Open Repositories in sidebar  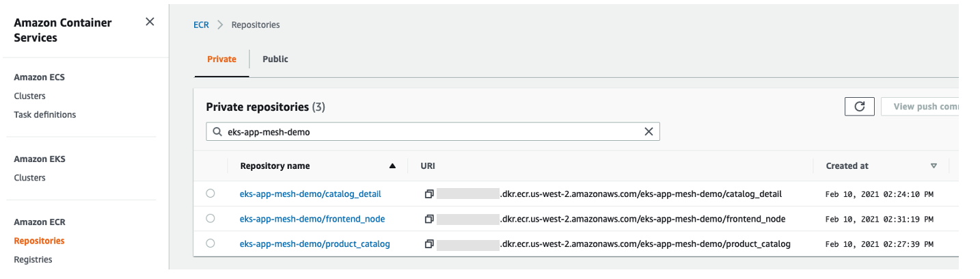tap(40, 241)
